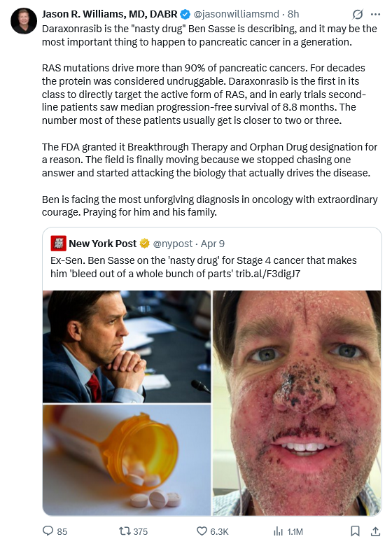Click the @nypost handle
This screenshot has height=546, width=392.
click(173, 244)
